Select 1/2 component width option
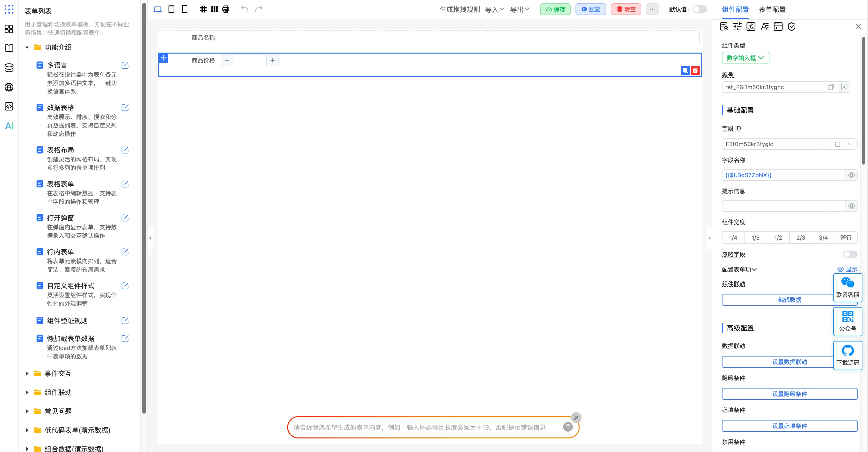 pyautogui.click(x=778, y=238)
